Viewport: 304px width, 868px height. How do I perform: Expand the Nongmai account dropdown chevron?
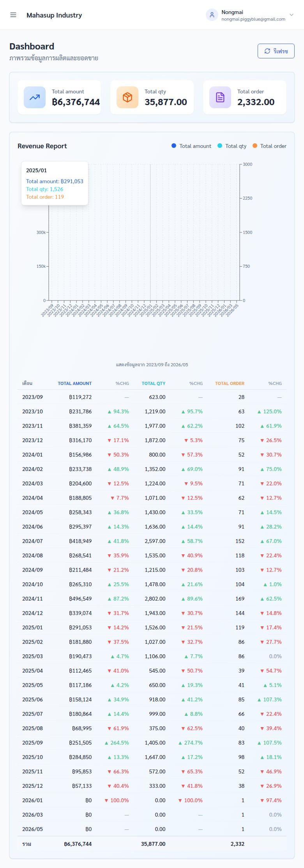pyautogui.click(x=291, y=15)
